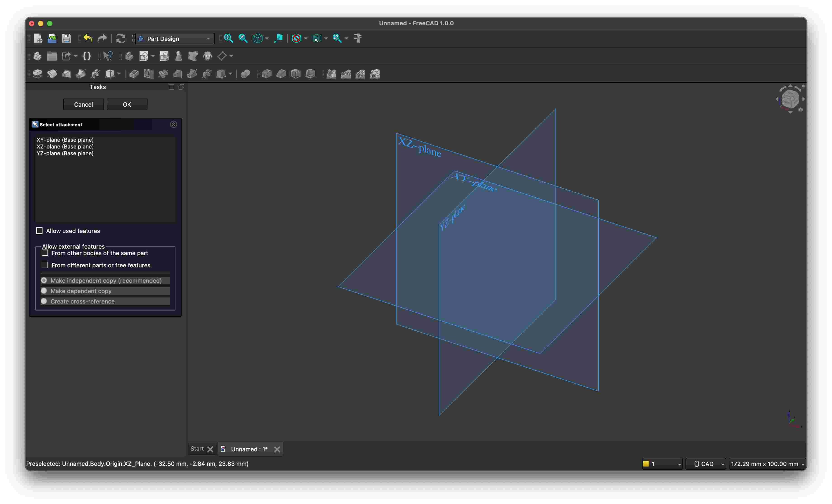
Task: Click the Cancel button
Action: (x=83, y=104)
